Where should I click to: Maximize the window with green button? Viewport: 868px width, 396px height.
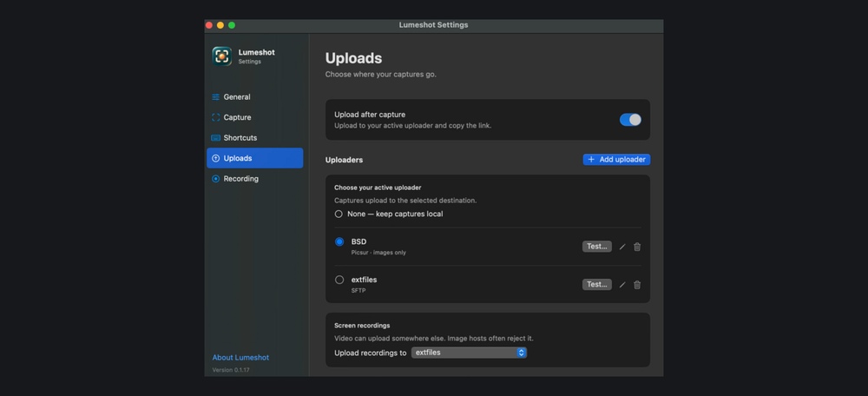(232, 25)
